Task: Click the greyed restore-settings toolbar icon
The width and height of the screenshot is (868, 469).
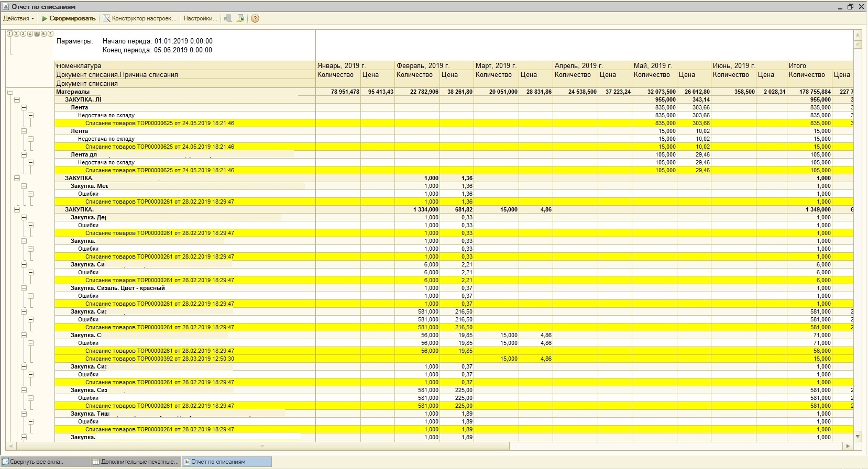Action: pyautogui.click(x=228, y=18)
